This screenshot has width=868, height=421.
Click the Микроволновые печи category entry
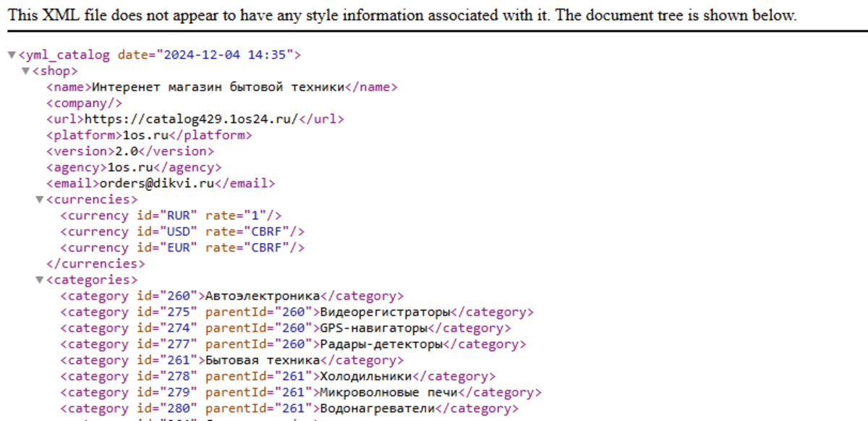(x=388, y=392)
